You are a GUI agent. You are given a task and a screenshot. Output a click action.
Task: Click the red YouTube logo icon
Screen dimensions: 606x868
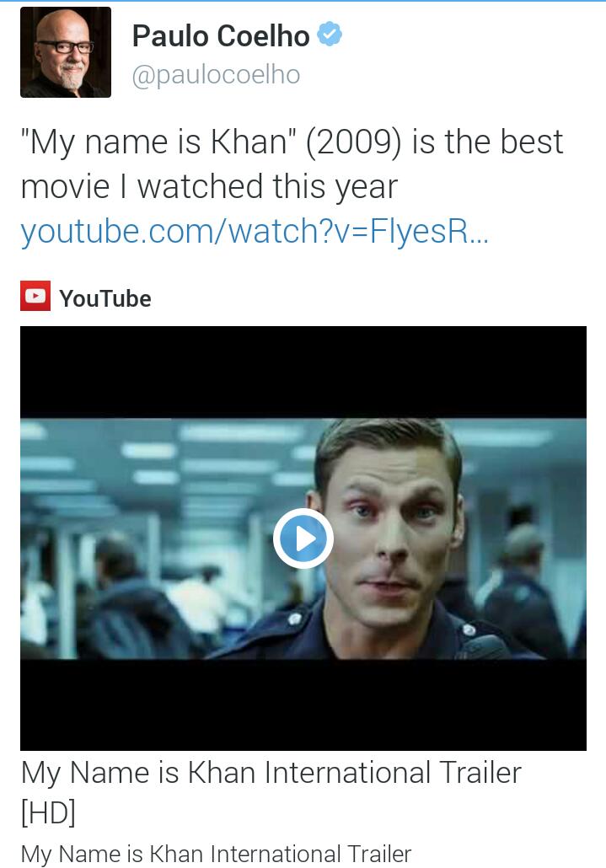(x=35, y=296)
